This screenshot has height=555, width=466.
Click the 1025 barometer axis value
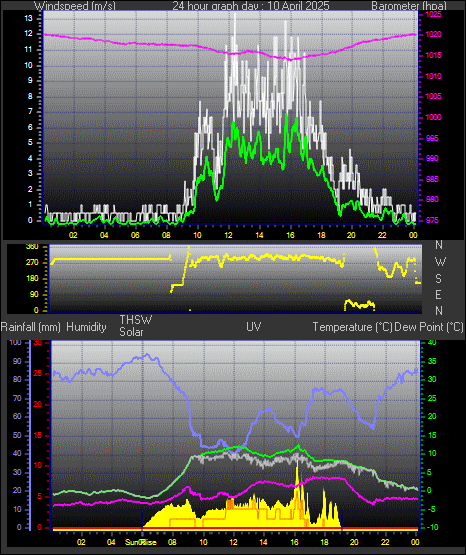click(433, 15)
